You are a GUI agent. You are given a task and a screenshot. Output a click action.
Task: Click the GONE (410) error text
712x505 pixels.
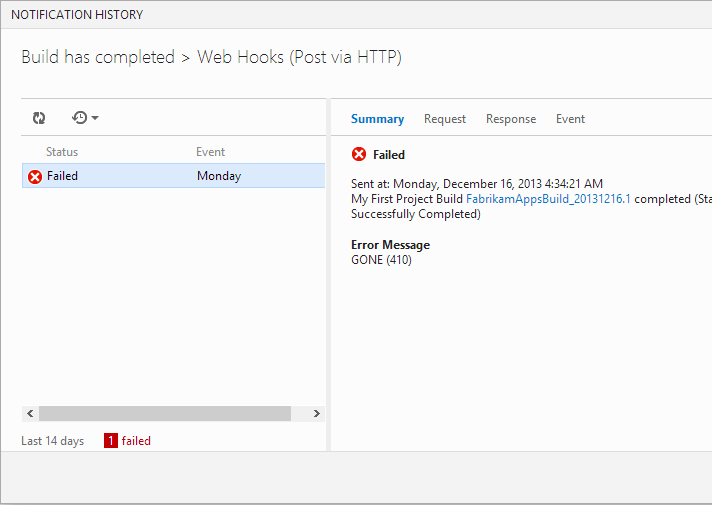pos(381,260)
